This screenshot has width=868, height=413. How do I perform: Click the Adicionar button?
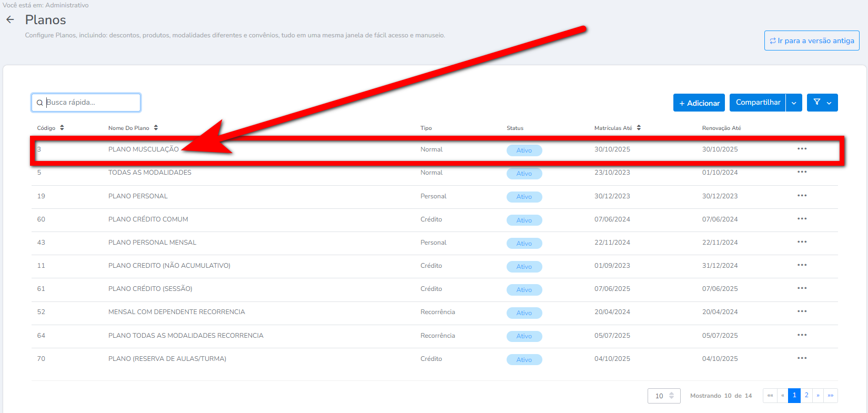tap(699, 103)
